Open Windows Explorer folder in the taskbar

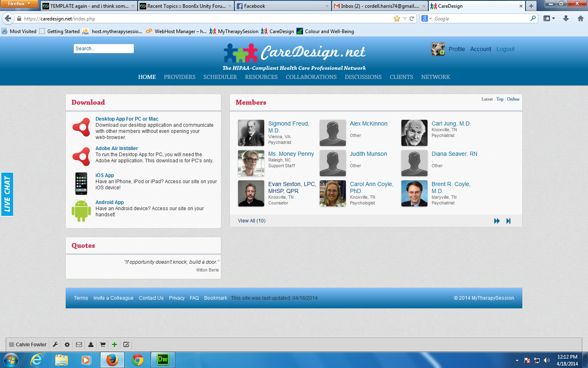tap(62, 360)
